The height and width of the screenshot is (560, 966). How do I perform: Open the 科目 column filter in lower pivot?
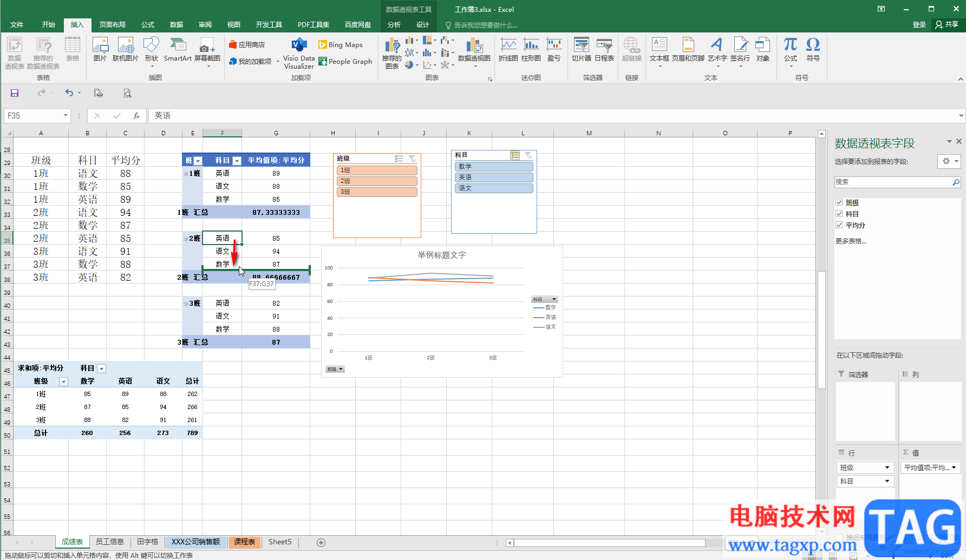tap(101, 368)
